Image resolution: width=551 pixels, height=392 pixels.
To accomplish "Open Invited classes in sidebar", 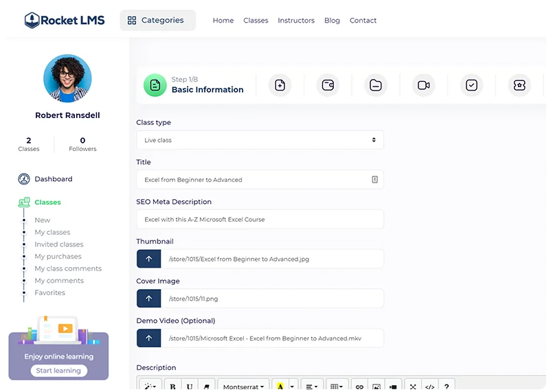I will pos(59,244).
